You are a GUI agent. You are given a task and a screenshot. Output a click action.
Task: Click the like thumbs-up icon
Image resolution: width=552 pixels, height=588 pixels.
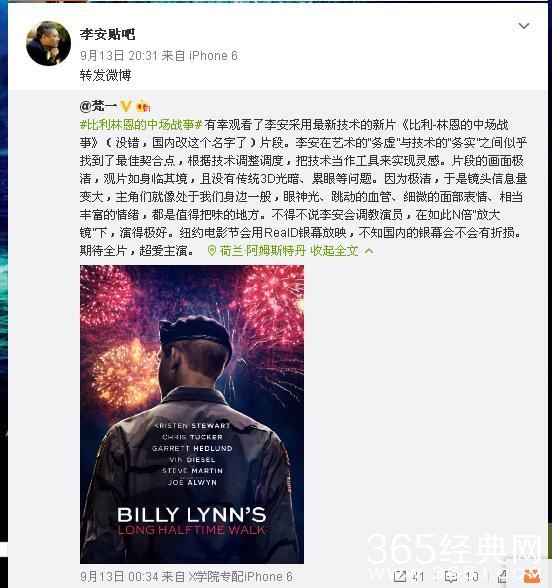[503, 576]
